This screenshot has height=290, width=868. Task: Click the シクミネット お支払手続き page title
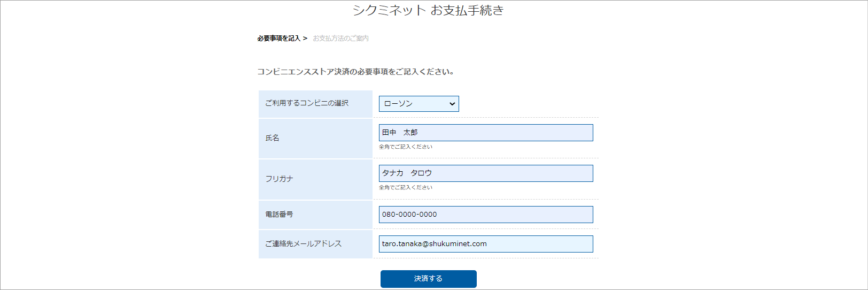pyautogui.click(x=428, y=10)
